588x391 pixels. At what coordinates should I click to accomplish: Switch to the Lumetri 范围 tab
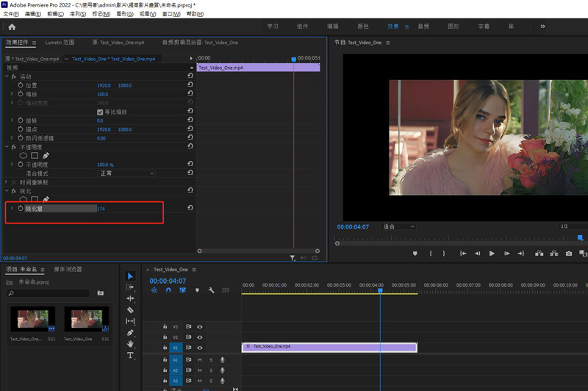[x=60, y=43]
